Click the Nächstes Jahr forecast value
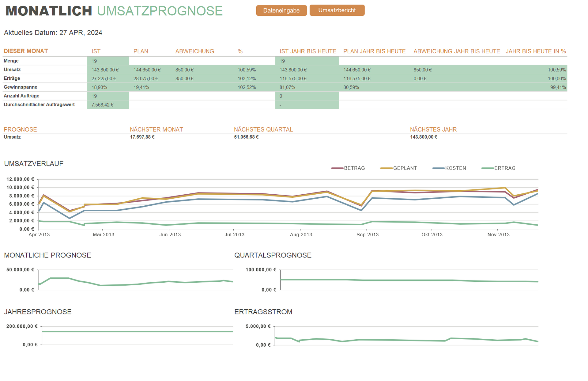The width and height of the screenshot is (588, 381). (x=424, y=137)
